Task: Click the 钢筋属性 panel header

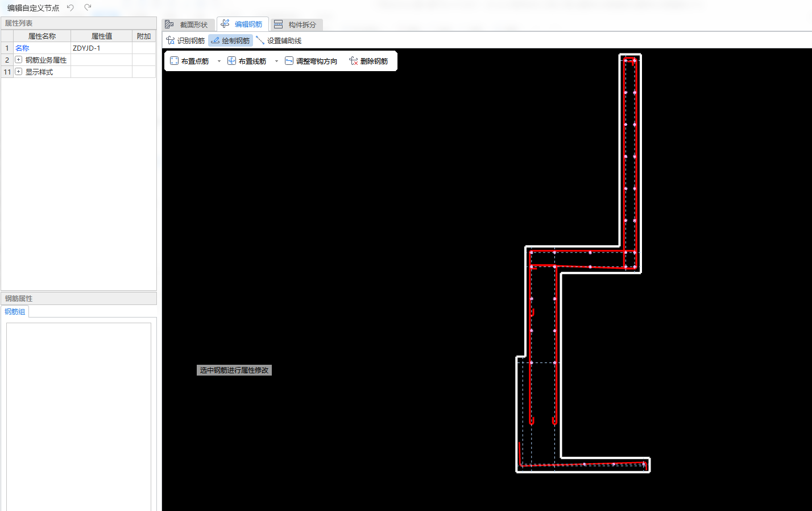Action: (78, 298)
